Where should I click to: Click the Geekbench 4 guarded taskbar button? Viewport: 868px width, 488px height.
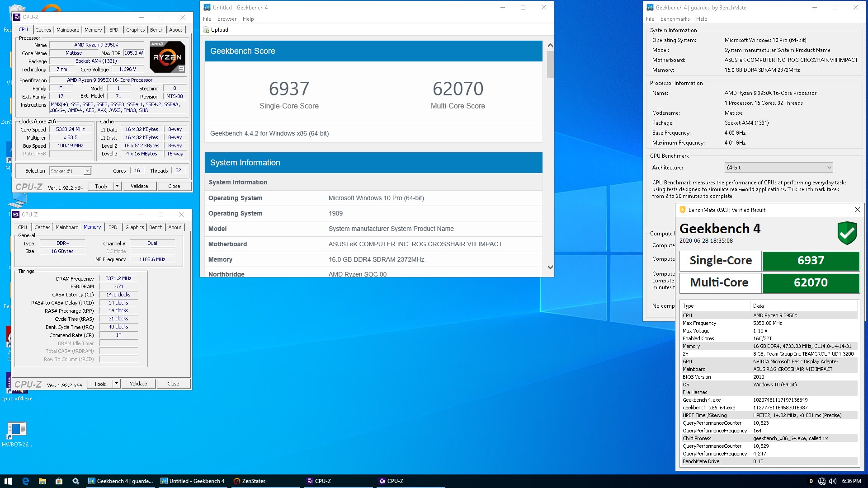(120, 481)
